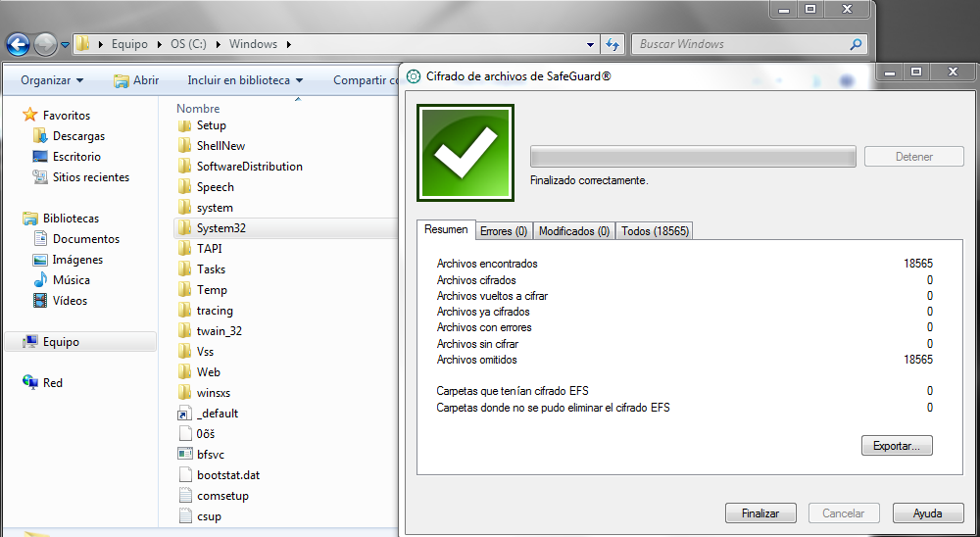The height and width of the screenshot is (537, 980).
Task: Expand the arrow after Windows breadcrumb
Action: click(289, 44)
